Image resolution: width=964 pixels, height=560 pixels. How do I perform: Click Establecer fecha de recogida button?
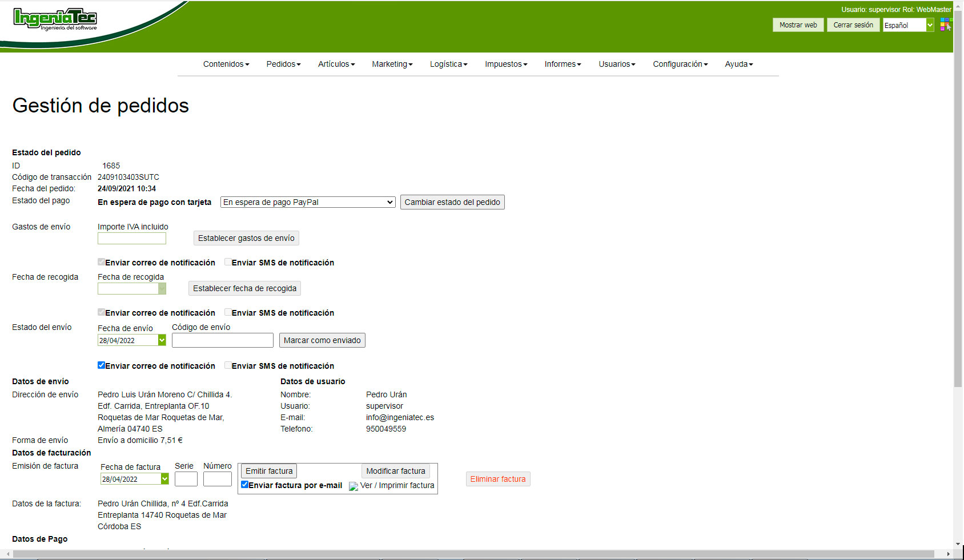(x=244, y=288)
